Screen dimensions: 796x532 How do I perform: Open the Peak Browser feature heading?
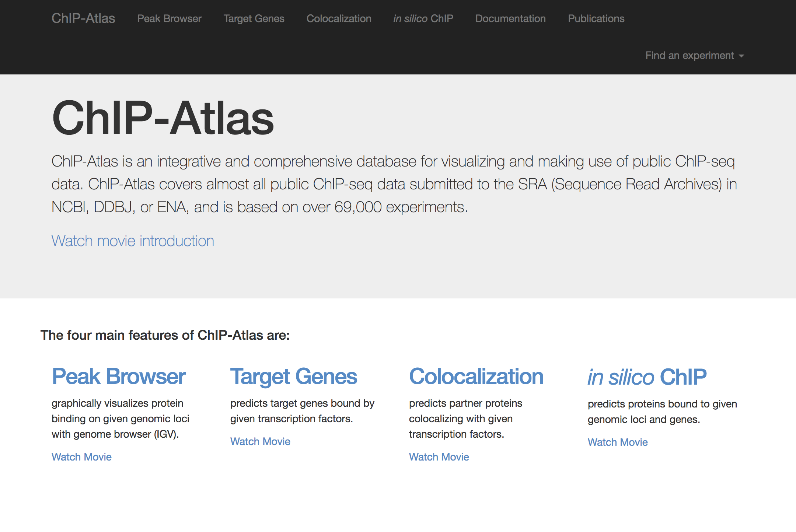[119, 377]
